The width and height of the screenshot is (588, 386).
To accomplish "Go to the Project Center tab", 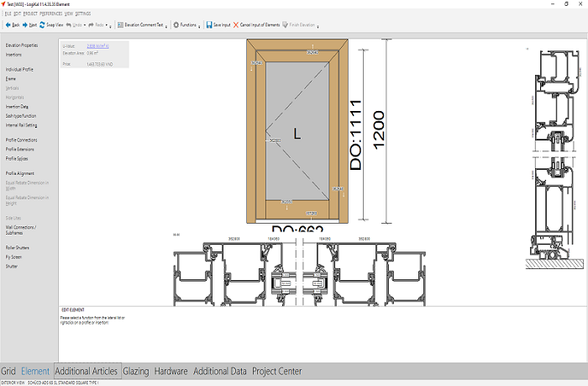I will (276, 371).
